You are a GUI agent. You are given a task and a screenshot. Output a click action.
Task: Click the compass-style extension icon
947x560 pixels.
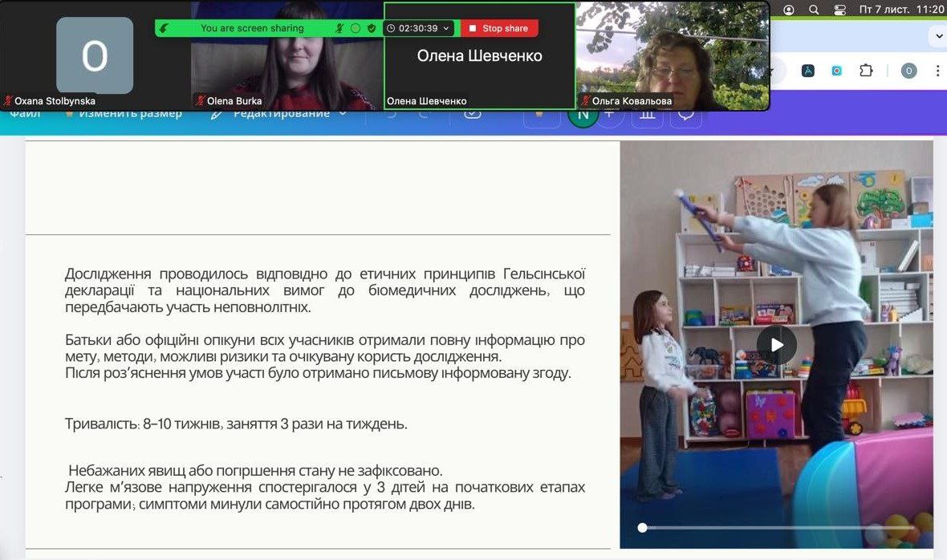tap(808, 71)
